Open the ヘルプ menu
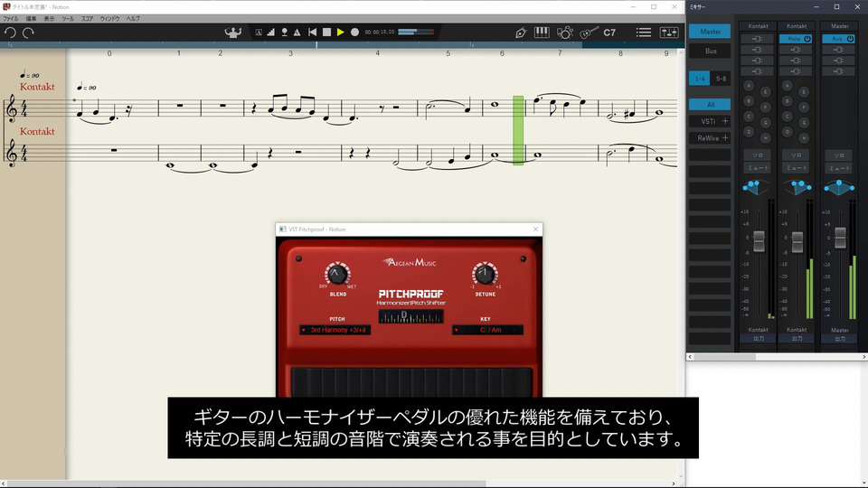 (x=133, y=19)
